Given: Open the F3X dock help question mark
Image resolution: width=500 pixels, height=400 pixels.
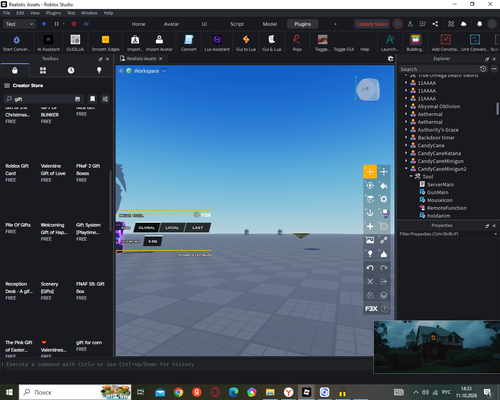Looking at the screenshot, I should (385, 309).
